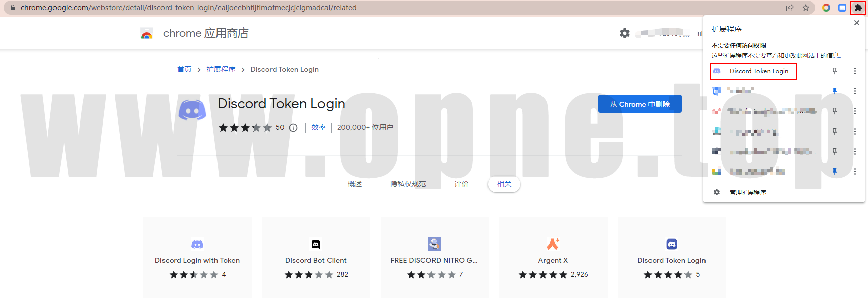Click the site lock icon in address bar
Image resolution: width=868 pixels, height=299 pixels.
13,8
